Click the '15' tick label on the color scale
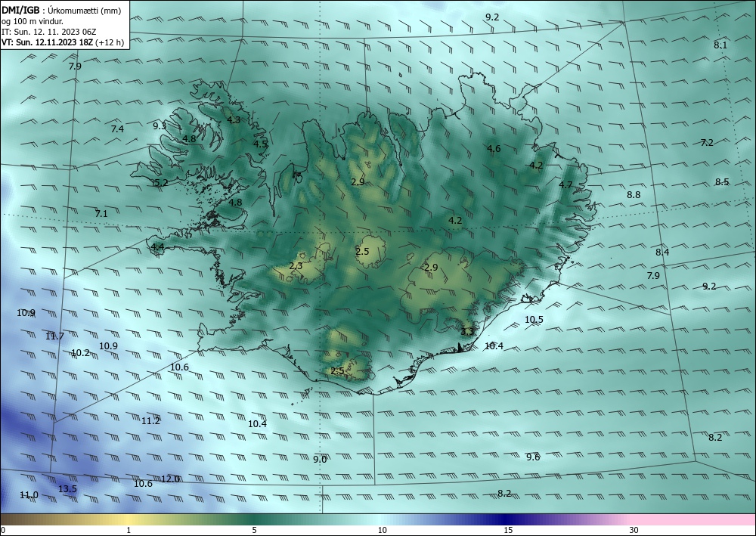756x536 pixels. pos(508,530)
